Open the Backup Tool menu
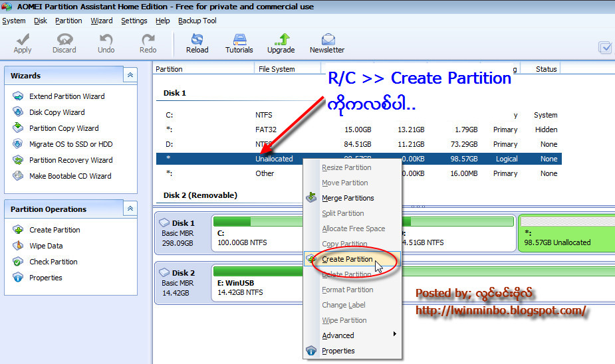Viewport: 615px width, 364px height. (197, 21)
